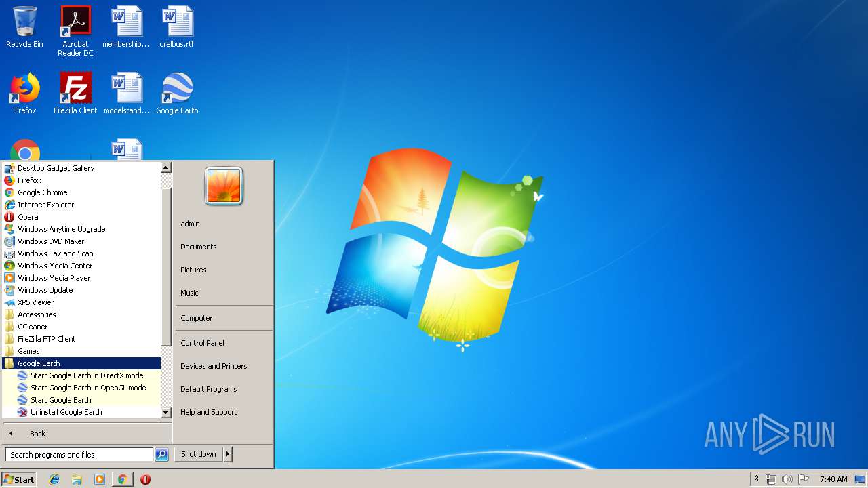Open Music from Start menu
Image resolution: width=868 pixels, height=488 pixels.
click(223, 293)
